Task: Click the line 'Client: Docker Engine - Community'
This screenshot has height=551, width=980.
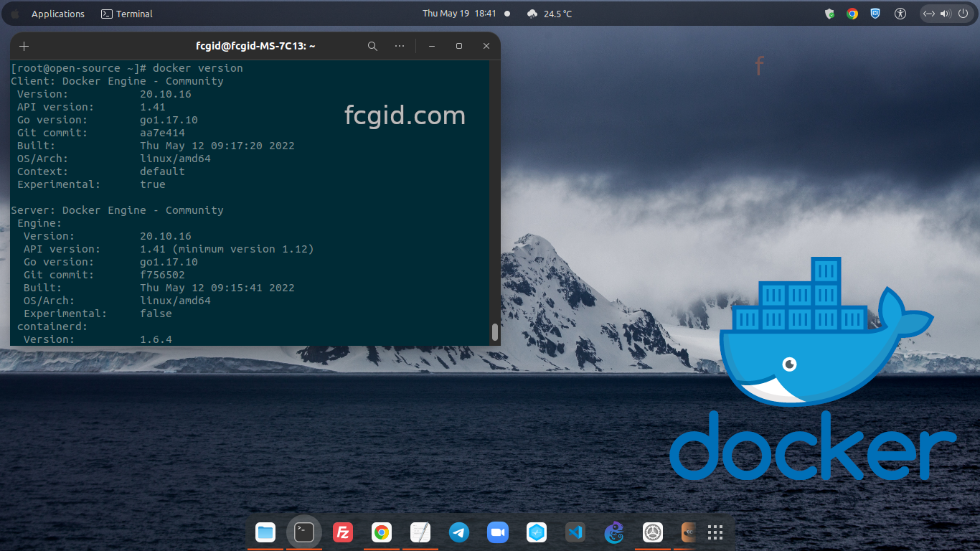Action: coord(117,81)
